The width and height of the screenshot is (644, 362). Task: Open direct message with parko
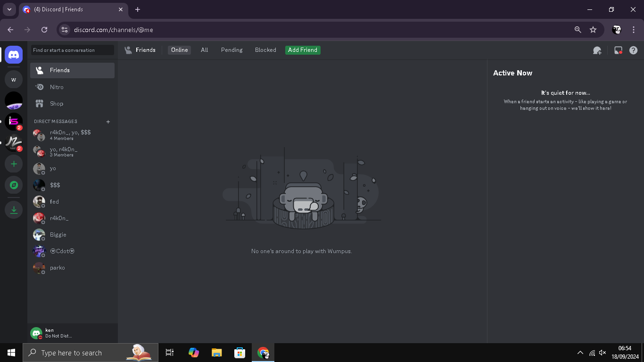click(x=72, y=267)
